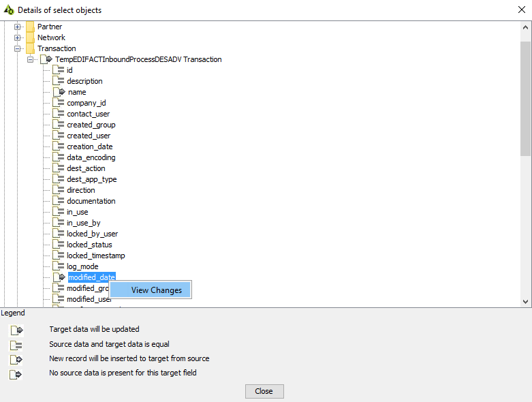This screenshot has width=532, height=402.
Task: Expand the Partner tree node
Action: 17,27
